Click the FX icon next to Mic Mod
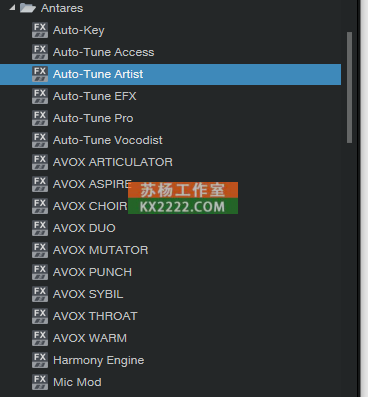This screenshot has height=397, width=368. click(x=40, y=382)
